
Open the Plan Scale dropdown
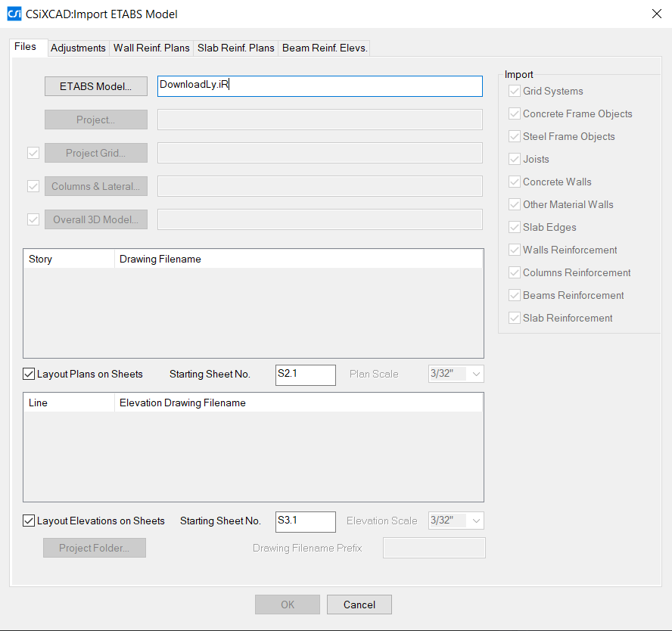(x=456, y=374)
